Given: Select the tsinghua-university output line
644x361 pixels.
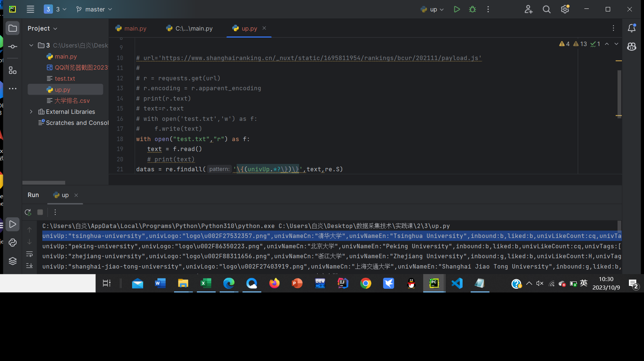Looking at the screenshot, I should click(332, 236).
